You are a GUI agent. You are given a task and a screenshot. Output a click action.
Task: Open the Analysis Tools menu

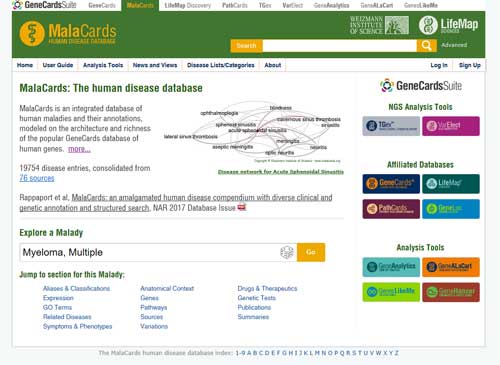click(103, 65)
